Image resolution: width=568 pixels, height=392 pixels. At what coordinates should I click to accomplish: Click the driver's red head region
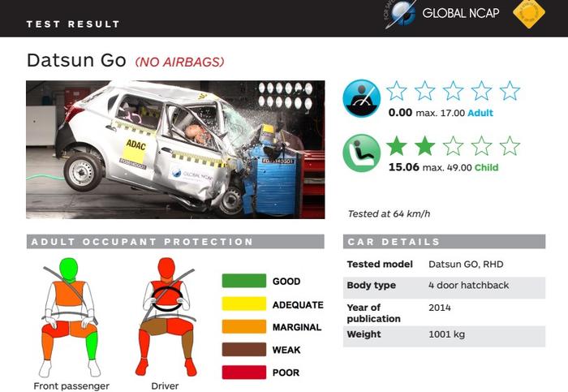pos(166,268)
